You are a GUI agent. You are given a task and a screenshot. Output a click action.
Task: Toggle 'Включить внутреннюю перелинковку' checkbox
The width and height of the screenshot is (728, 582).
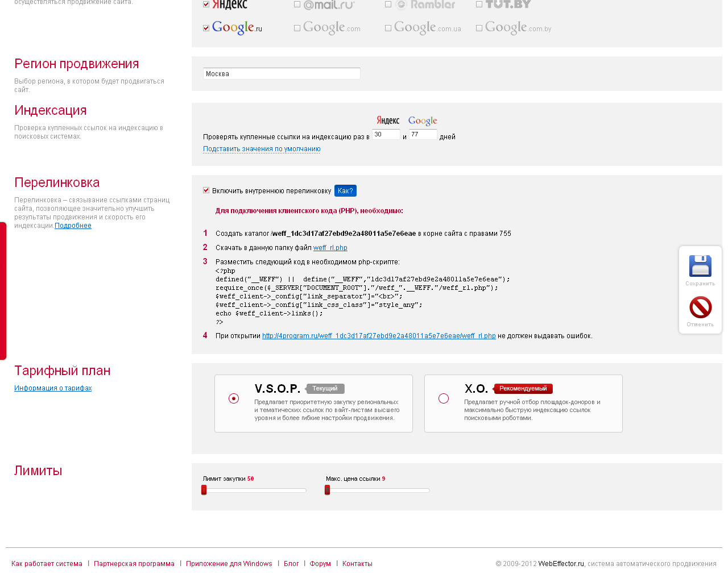pos(206,190)
